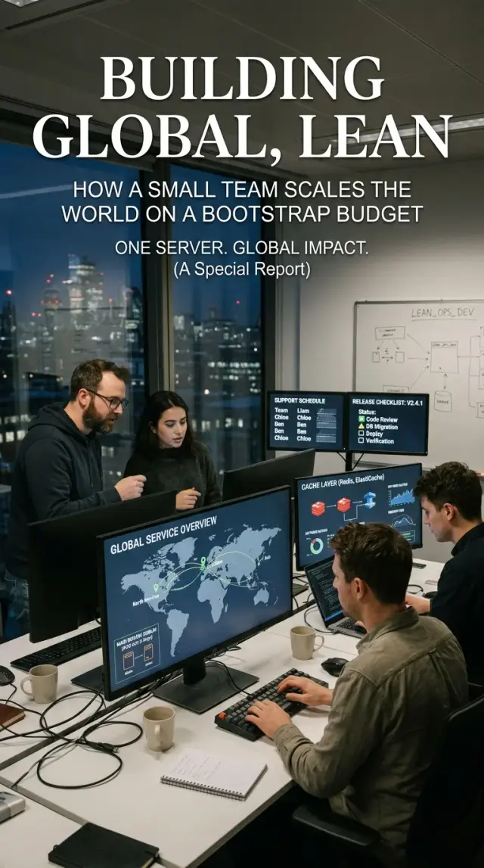Viewport: 484px width, 868px height.
Task: Select the leftmost red Redis icon
Action: pos(318,509)
